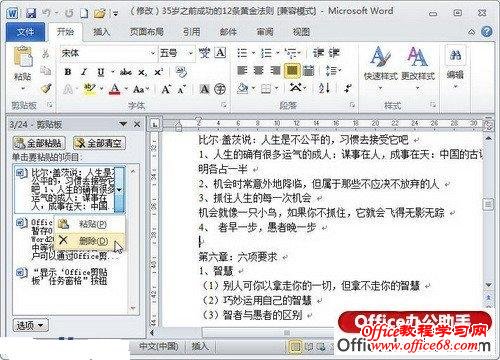The width and height of the screenshot is (500, 360).
Task: Apply Italic formatting
Action: 84,72
